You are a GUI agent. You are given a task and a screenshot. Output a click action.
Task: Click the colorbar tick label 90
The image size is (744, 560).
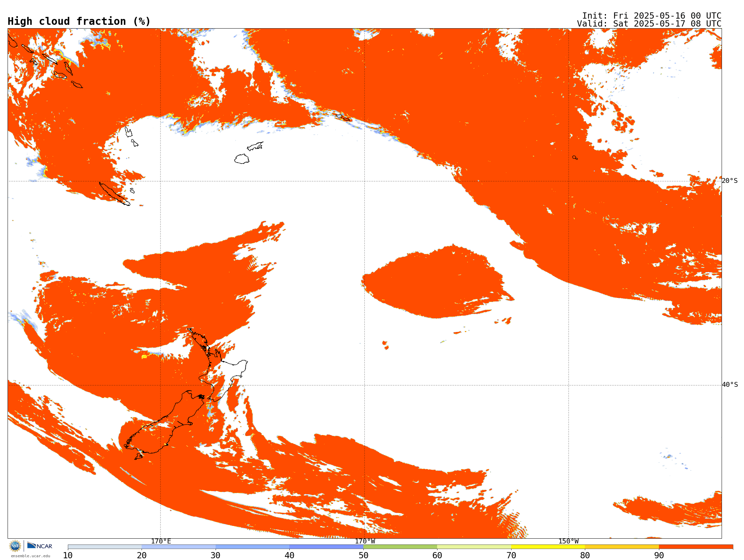659,556
